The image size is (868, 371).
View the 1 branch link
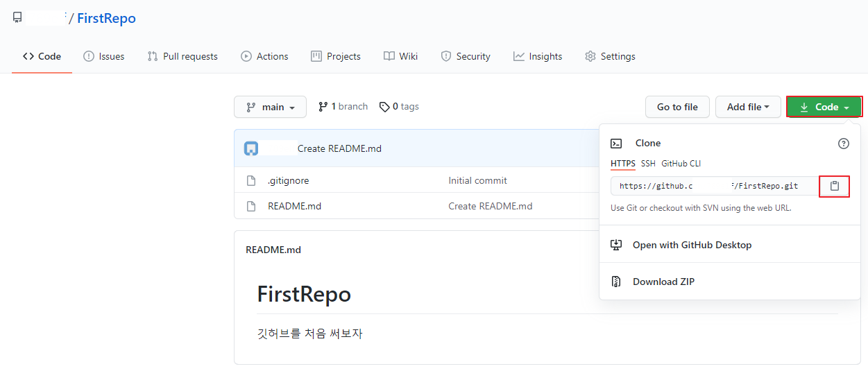point(343,106)
